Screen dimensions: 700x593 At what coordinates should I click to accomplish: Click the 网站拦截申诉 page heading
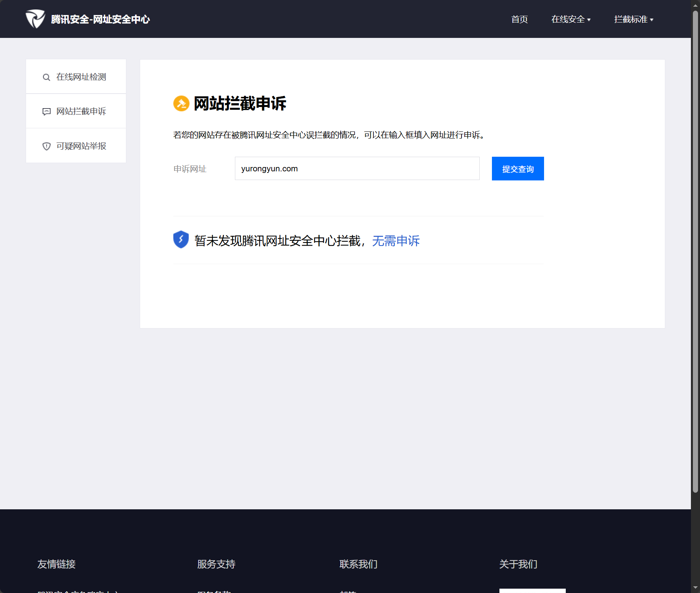click(x=240, y=103)
